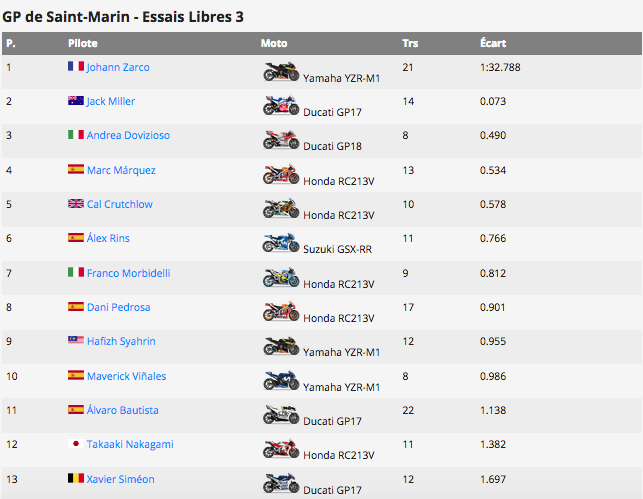Click the P. column header
Viewport: 643px width, 499px height.
11,43
